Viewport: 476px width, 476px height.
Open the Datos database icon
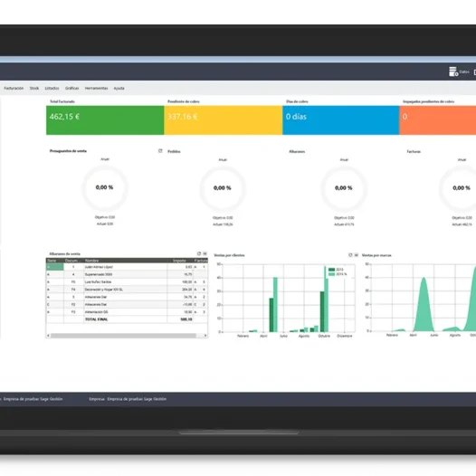(x=453, y=72)
